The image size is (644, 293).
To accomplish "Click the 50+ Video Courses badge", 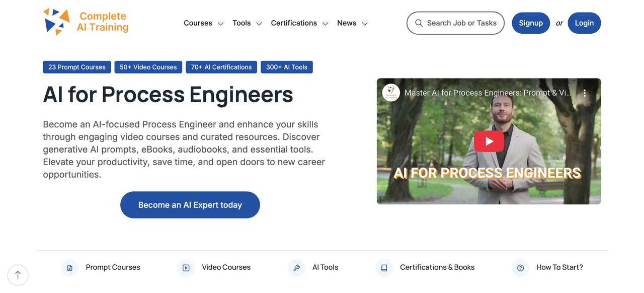I will pyautogui.click(x=148, y=67).
